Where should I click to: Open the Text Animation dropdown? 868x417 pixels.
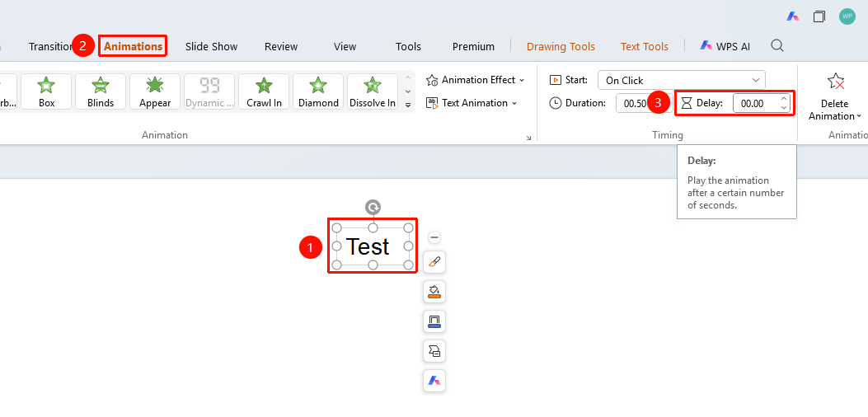point(471,103)
